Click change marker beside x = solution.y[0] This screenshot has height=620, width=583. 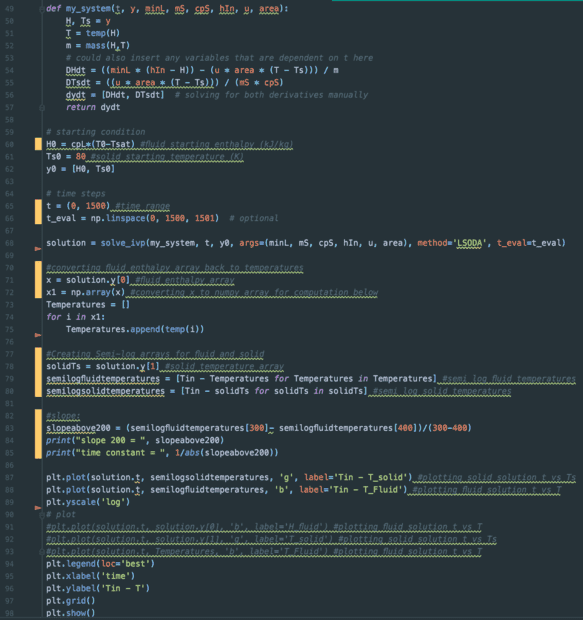click(x=38, y=280)
